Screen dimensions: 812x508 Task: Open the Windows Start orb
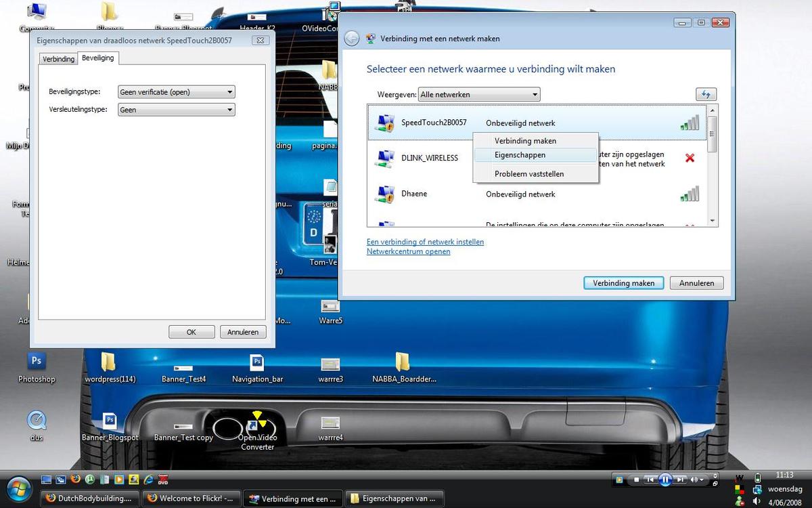click(18, 488)
